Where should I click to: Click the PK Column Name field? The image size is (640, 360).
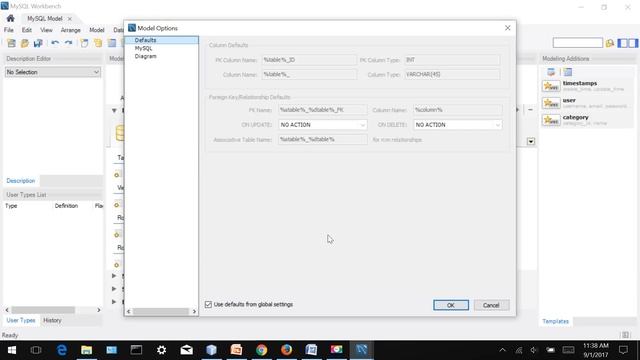(309, 60)
